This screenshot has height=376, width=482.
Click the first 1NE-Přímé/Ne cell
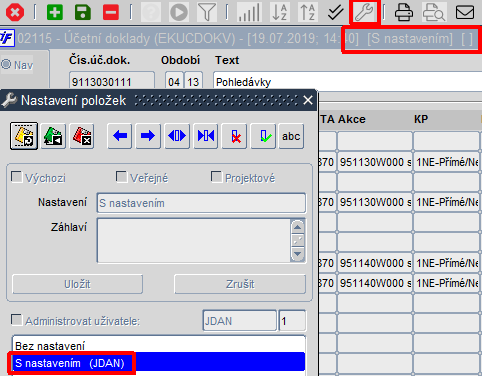coord(447,162)
